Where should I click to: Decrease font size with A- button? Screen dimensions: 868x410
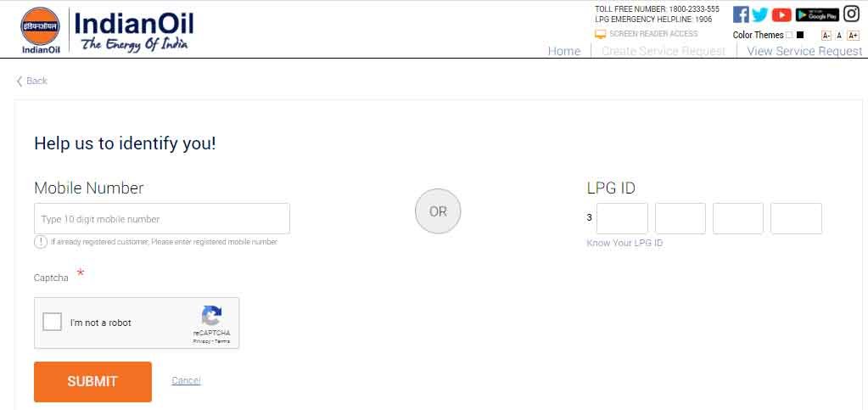tap(826, 36)
